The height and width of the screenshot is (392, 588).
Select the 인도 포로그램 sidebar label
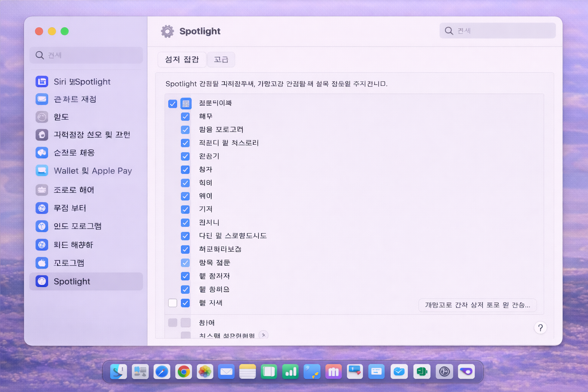pyautogui.click(x=78, y=226)
